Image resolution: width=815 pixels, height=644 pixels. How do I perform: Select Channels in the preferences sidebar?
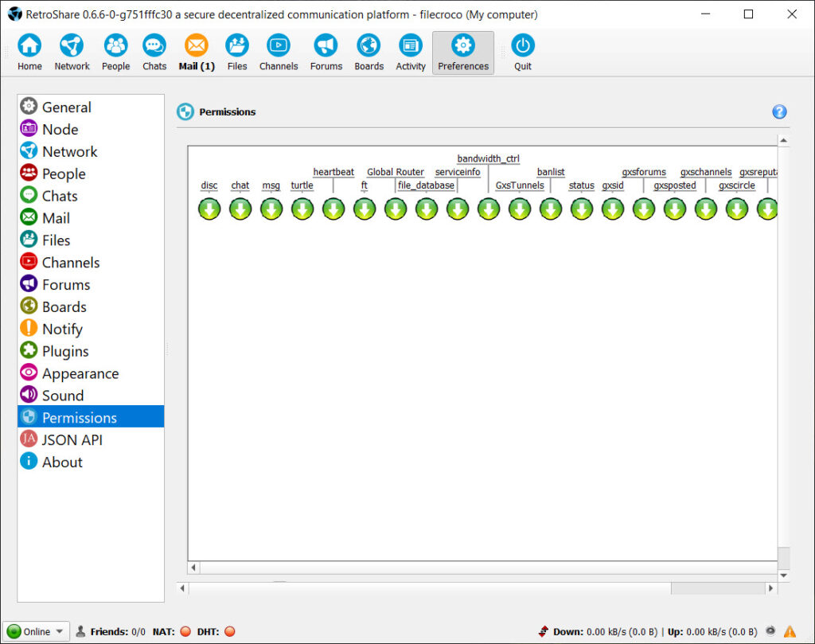(x=91, y=262)
